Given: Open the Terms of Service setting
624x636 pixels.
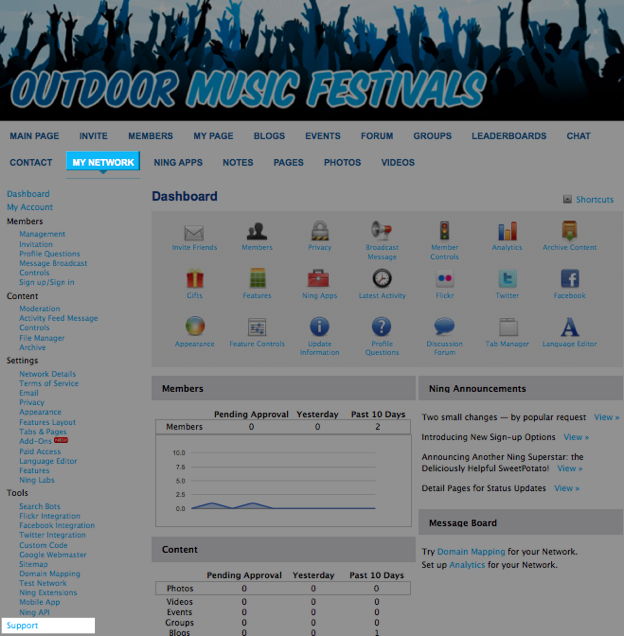Looking at the screenshot, I should pyautogui.click(x=49, y=383).
